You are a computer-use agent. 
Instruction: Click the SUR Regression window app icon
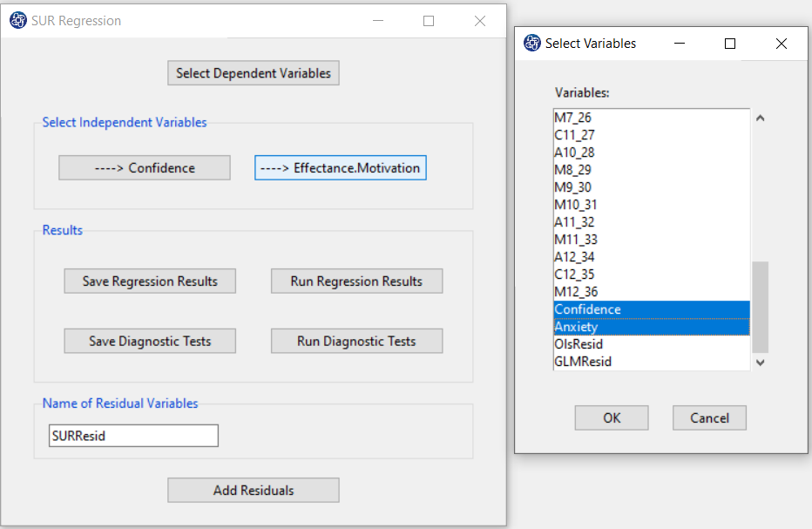17,21
